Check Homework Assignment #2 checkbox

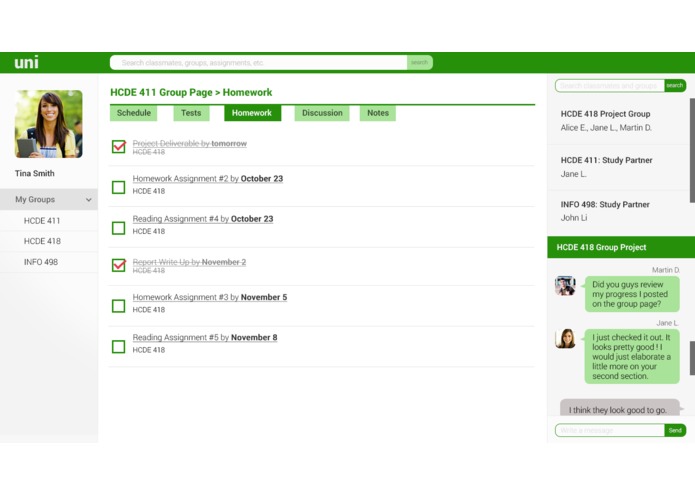tap(118, 187)
